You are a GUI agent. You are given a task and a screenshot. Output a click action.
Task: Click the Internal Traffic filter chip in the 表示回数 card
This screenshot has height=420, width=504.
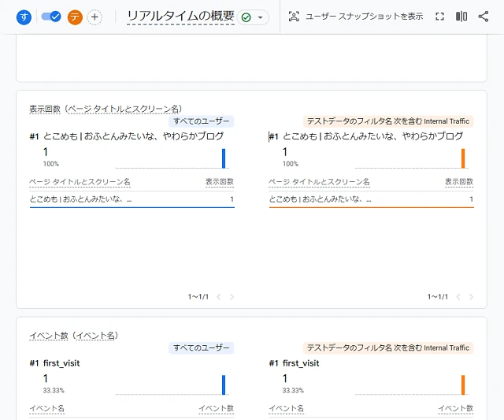[x=388, y=121]
